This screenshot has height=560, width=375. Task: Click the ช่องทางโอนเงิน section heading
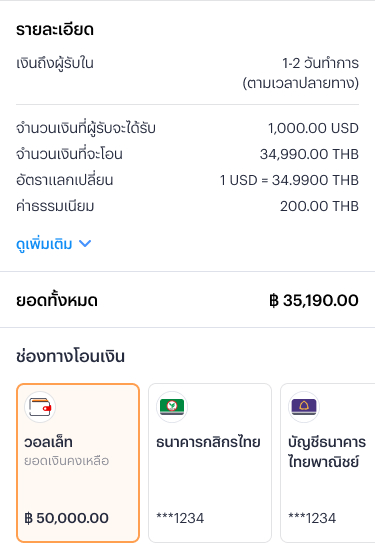(70, 356)
